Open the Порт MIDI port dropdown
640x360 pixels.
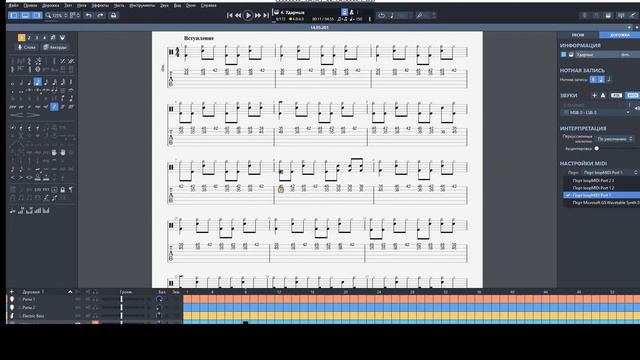pos(610,173)
